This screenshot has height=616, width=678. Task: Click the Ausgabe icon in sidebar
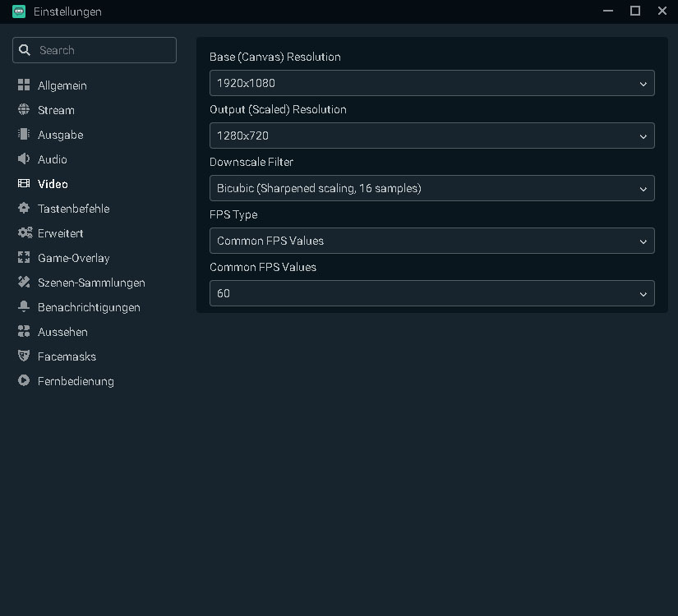tap(24, 135)
